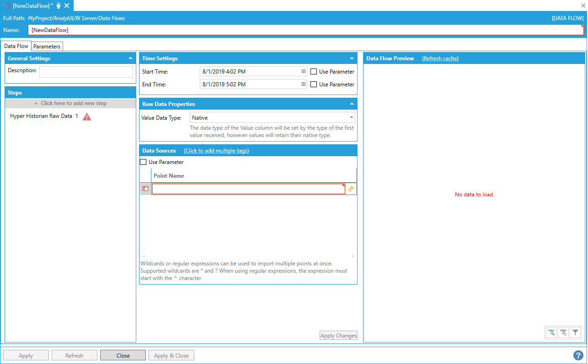
Task: Check Use Parameter under Data Sources
Action: (x=143, y=162)
